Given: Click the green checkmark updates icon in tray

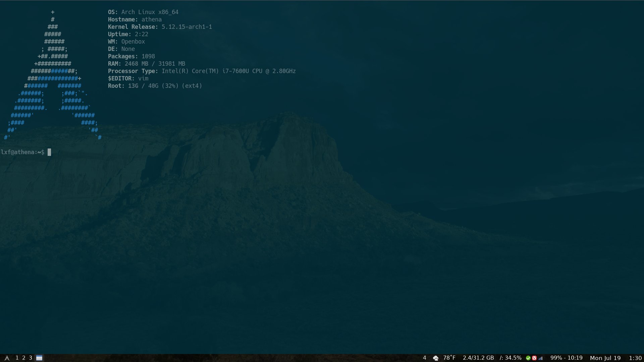Looking at the screenshot, I should (528, 358).
